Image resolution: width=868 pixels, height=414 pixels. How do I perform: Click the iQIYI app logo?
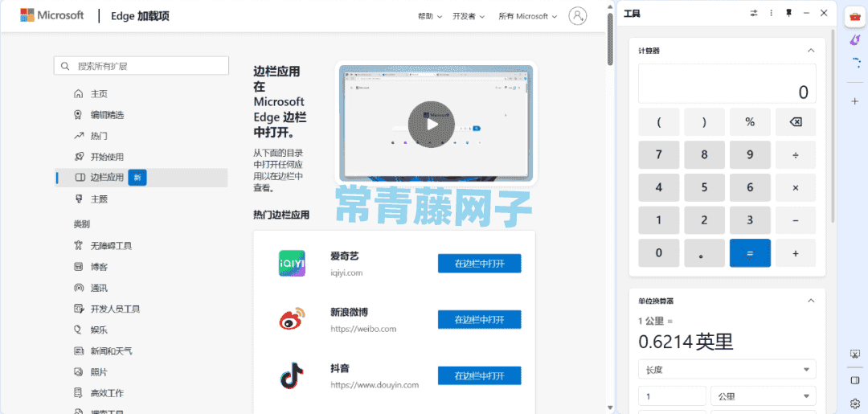tap(292, 263)
